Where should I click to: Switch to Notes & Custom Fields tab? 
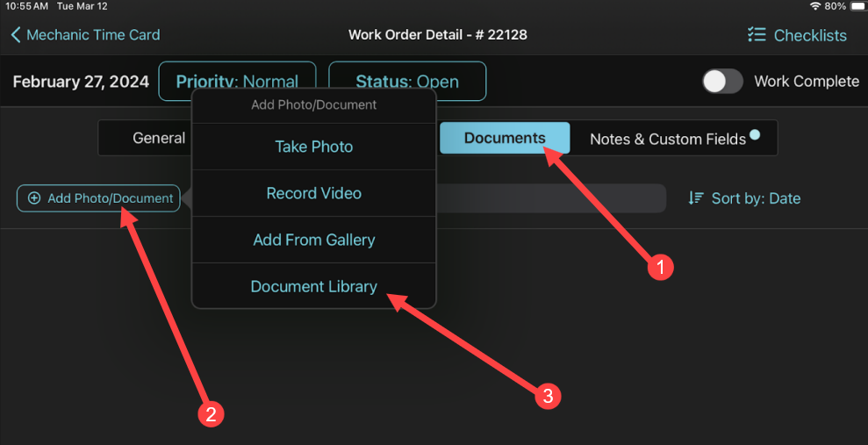click(674, 139)
